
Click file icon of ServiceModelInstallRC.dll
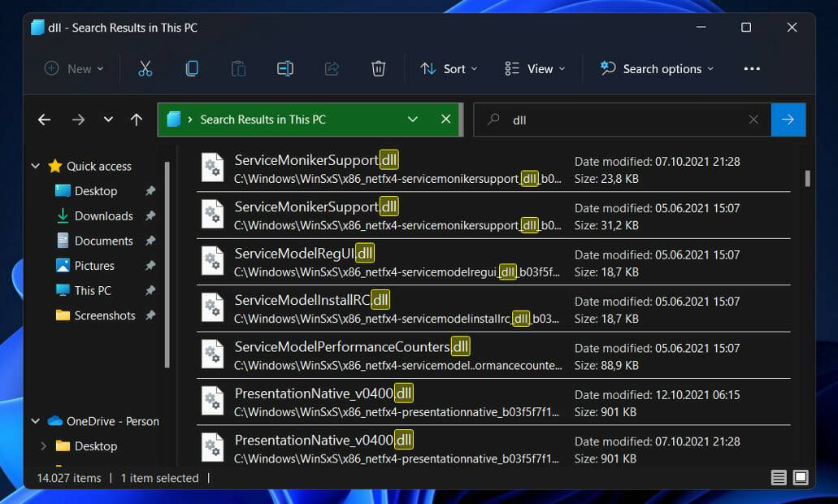pos(212,307)
